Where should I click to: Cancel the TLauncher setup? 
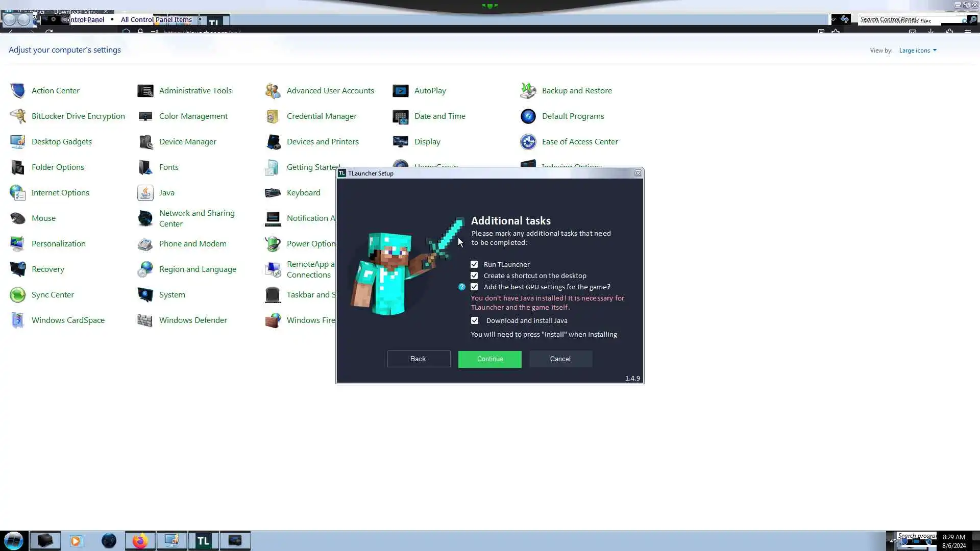click(560, 359)
